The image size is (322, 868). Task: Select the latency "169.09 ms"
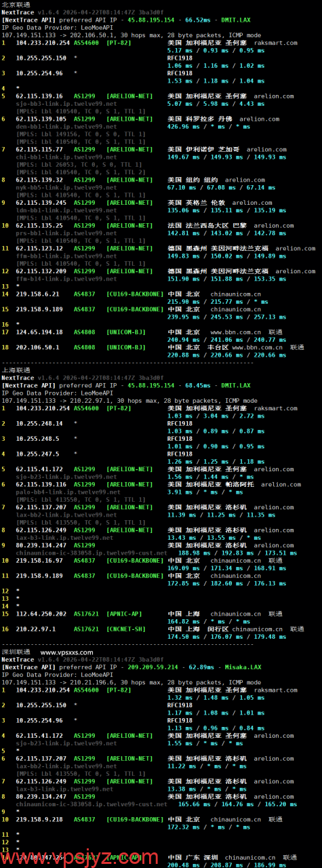click(185, 568)
